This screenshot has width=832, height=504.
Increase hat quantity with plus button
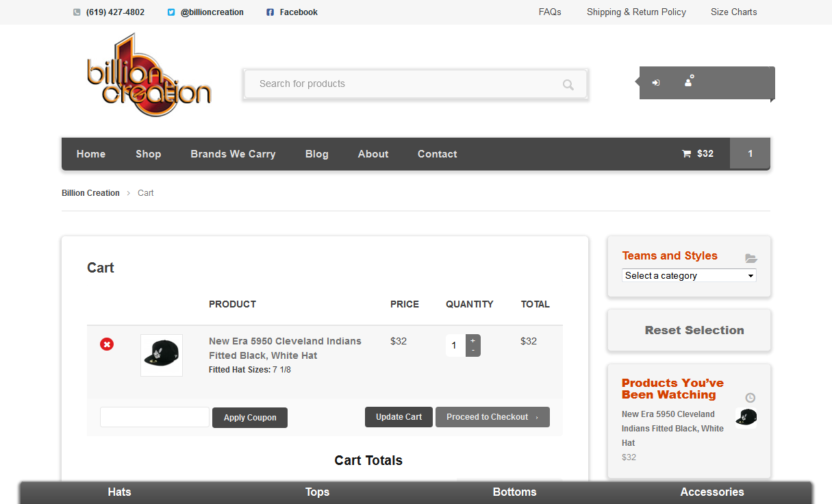point(473,340)
